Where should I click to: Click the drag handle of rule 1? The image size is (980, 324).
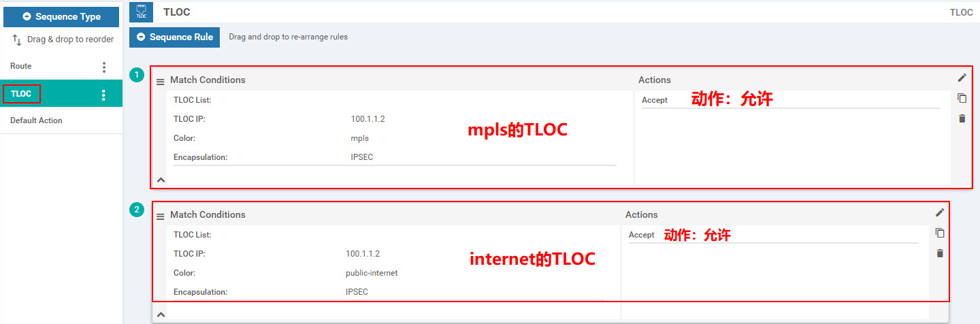pos(161,82)
